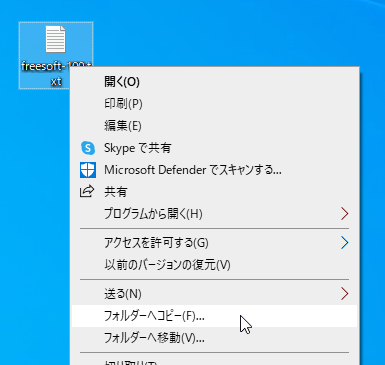Run Microsoft Defender でスキャンする...

tap(214, 170)
